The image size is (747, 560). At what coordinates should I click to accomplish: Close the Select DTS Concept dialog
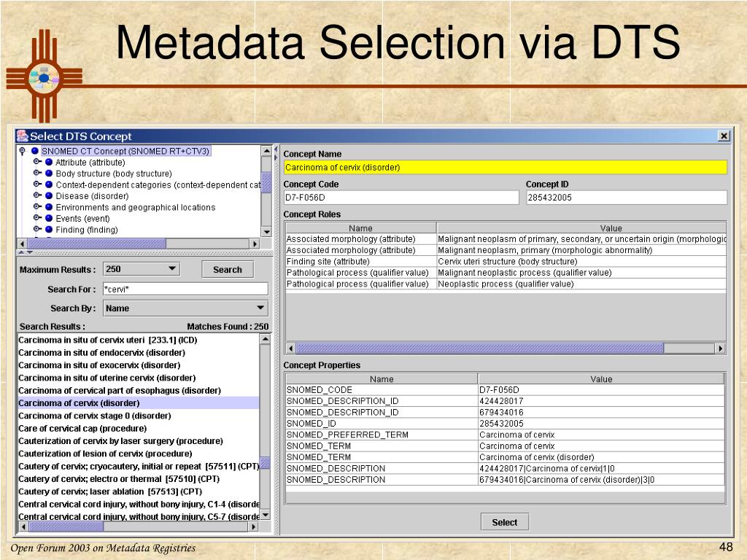point(724,136)
